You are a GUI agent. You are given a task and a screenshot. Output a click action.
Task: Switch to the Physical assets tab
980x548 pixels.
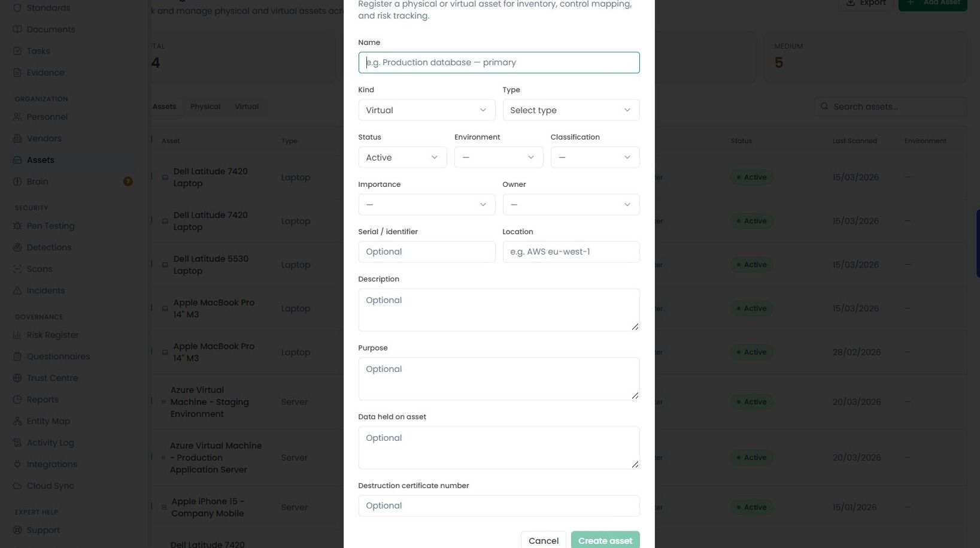click(205, 107)
